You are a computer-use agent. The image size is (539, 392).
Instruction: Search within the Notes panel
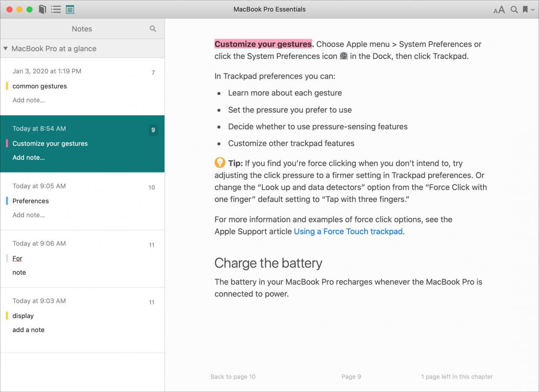pyautogui.click(x=153, y=29)
